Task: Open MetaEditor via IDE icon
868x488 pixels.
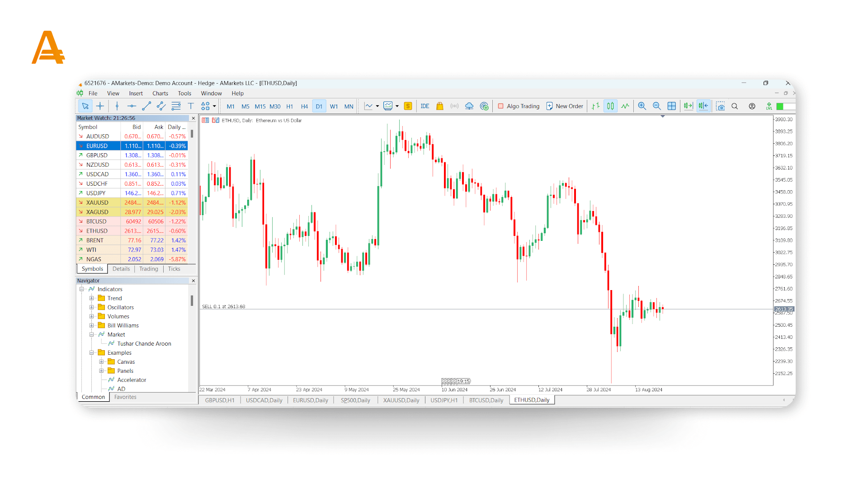Action: 425,106
